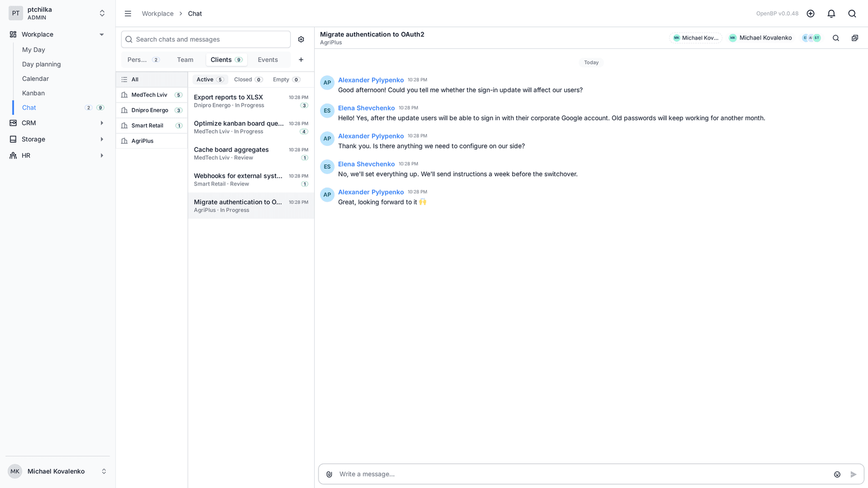Click the Storage section icon
868x488 pixels.
(x=13, y=139)
